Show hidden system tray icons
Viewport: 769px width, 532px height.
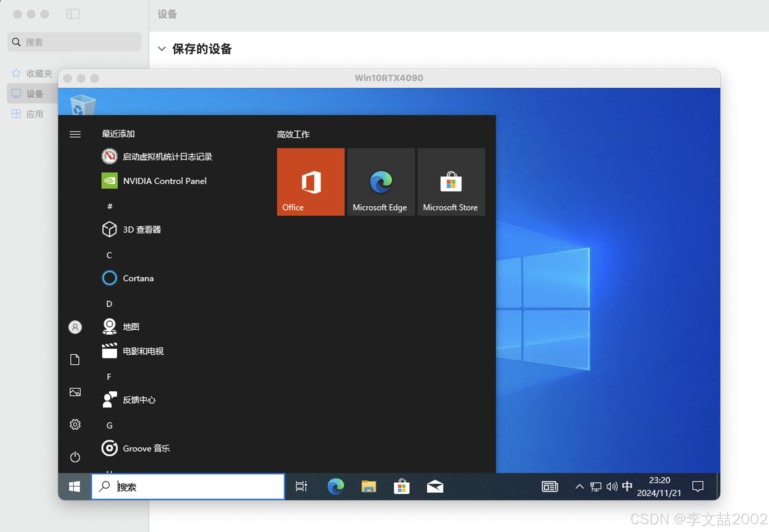click(x=579, y=487)
